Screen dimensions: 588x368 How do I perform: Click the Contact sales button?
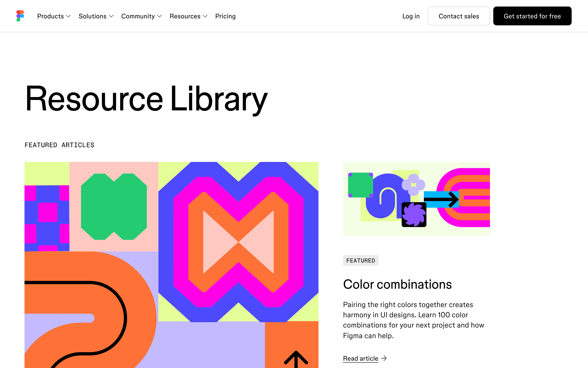click(459, 16)
